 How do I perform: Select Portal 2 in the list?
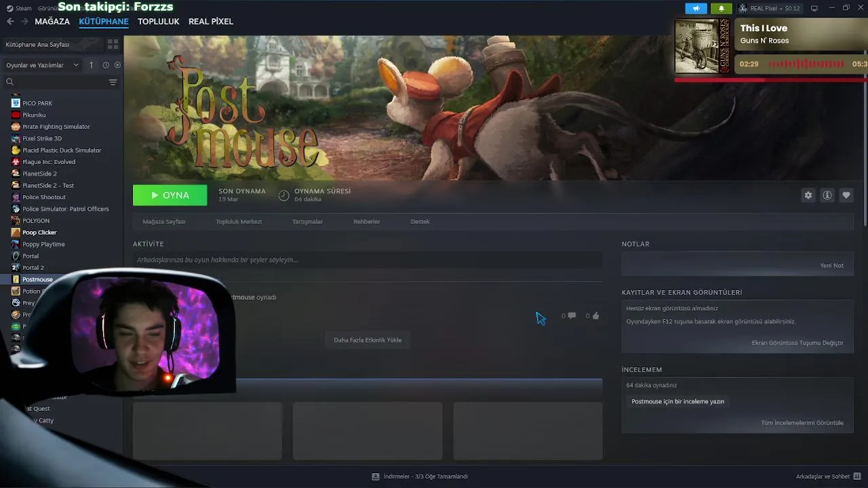click(x=33, y=268)
